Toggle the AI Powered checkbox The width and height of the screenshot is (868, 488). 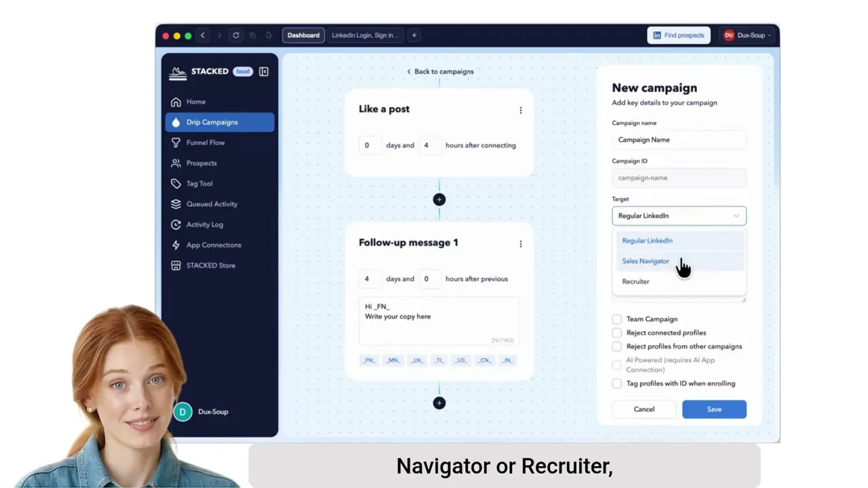(616, 365)
